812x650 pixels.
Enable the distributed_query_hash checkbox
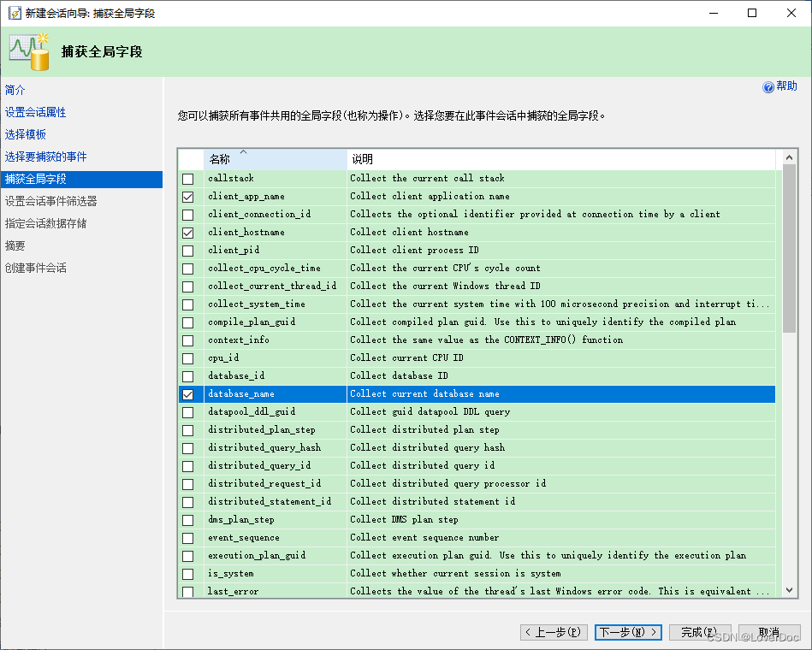tap(188, 448)
